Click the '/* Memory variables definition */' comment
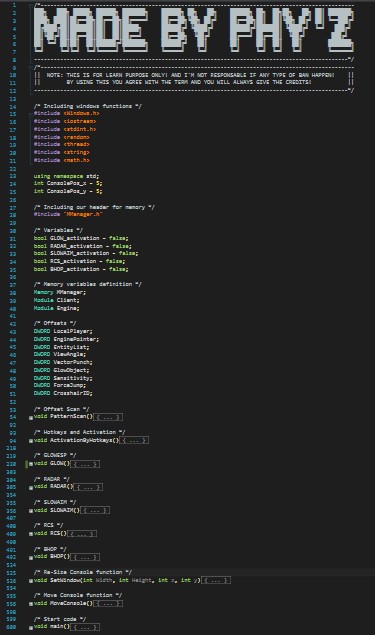The height and width of the screenshot is (635, 375). pos(88,284)
